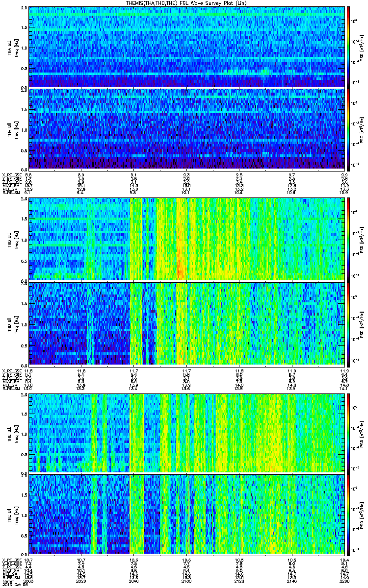
Task: Click the PSD [nT²/Hz] label of THE BII
Action: pos(362,514)
